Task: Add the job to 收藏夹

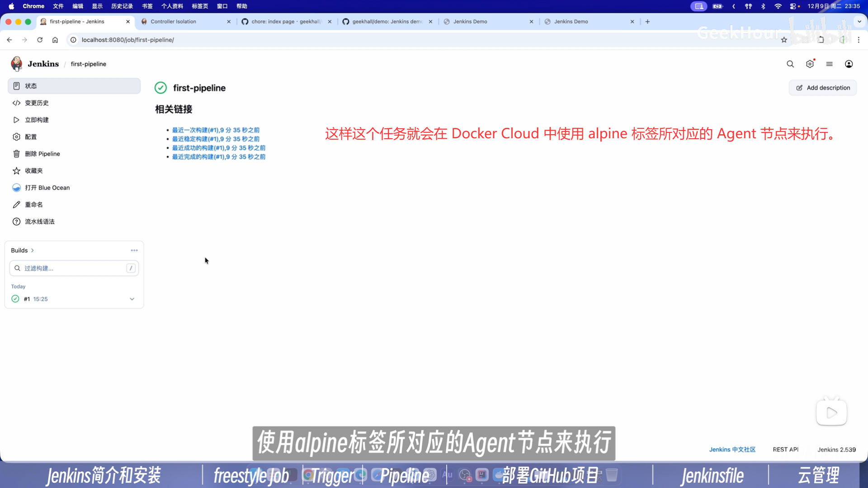Action: 34,171
